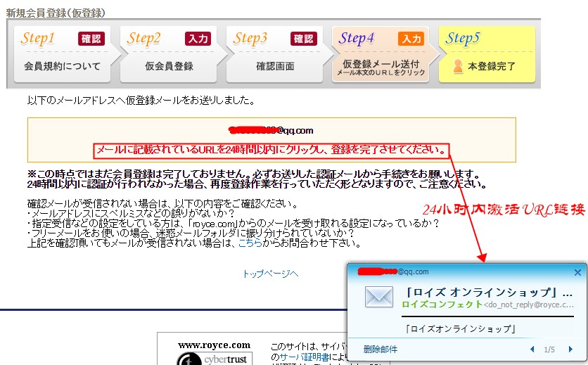Go to next mail with right arrow
The image size is (588, 365).
(570, 350)
